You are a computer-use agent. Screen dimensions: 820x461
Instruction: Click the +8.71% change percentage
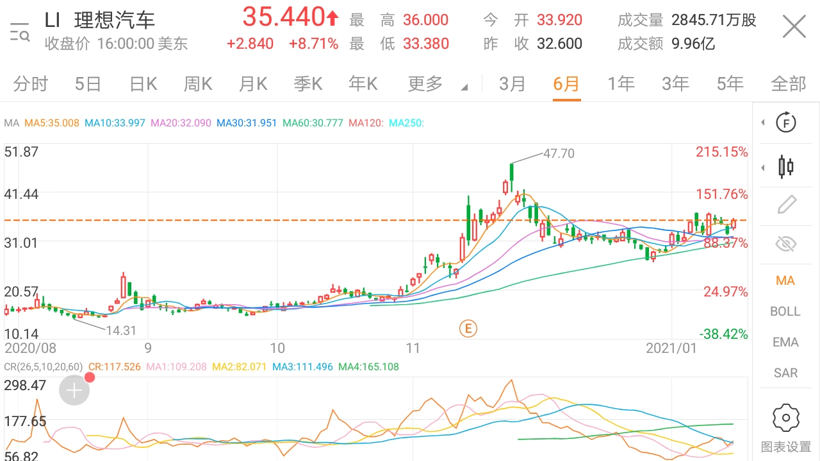click(314, 43)
